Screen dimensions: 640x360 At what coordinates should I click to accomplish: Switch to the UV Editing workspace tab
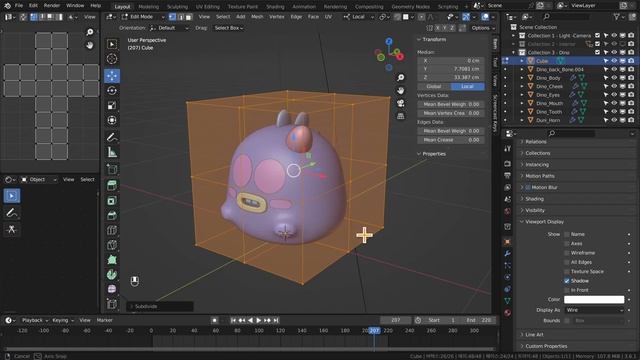tap(208, 7)
